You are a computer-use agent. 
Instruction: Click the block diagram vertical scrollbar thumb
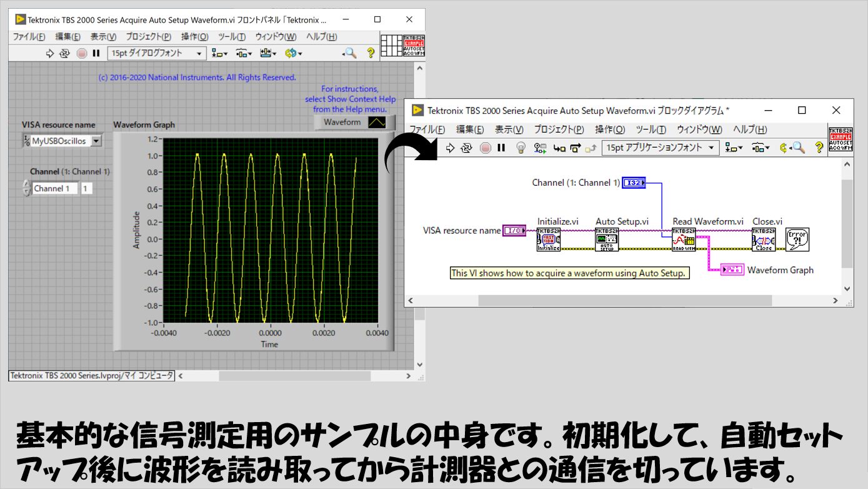pyautogui.click(x=847, y=224)
